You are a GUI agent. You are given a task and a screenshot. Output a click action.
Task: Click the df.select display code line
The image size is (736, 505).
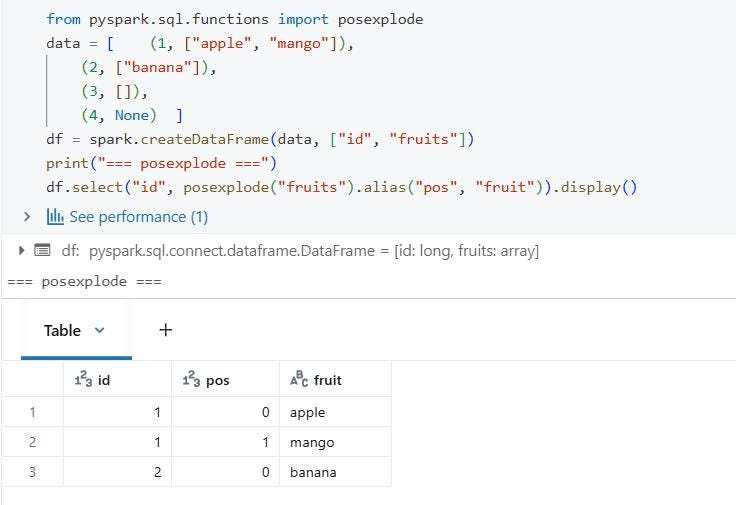[x=341, y=187]
